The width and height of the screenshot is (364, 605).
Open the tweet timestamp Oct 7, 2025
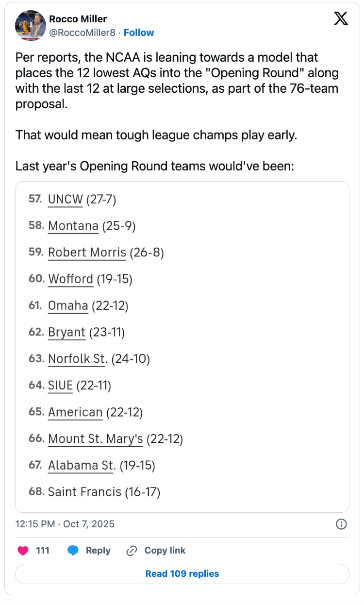65,524
